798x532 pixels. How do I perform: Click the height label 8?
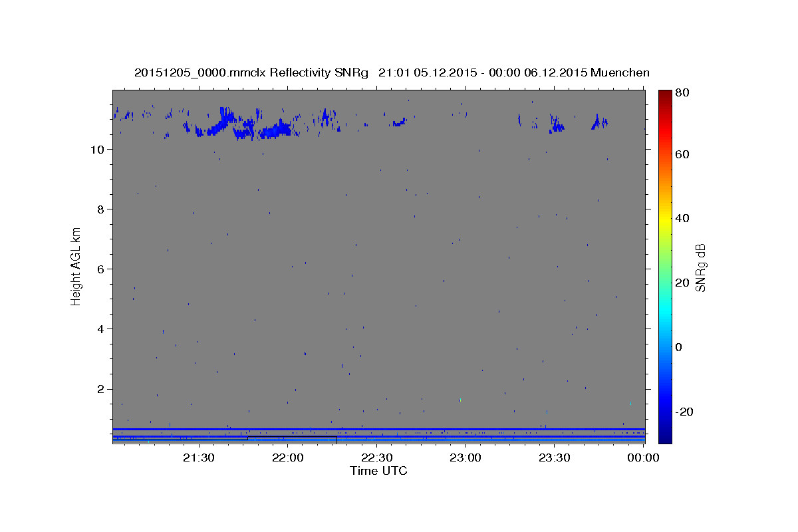pyautogui.click(x=102, y=209)
